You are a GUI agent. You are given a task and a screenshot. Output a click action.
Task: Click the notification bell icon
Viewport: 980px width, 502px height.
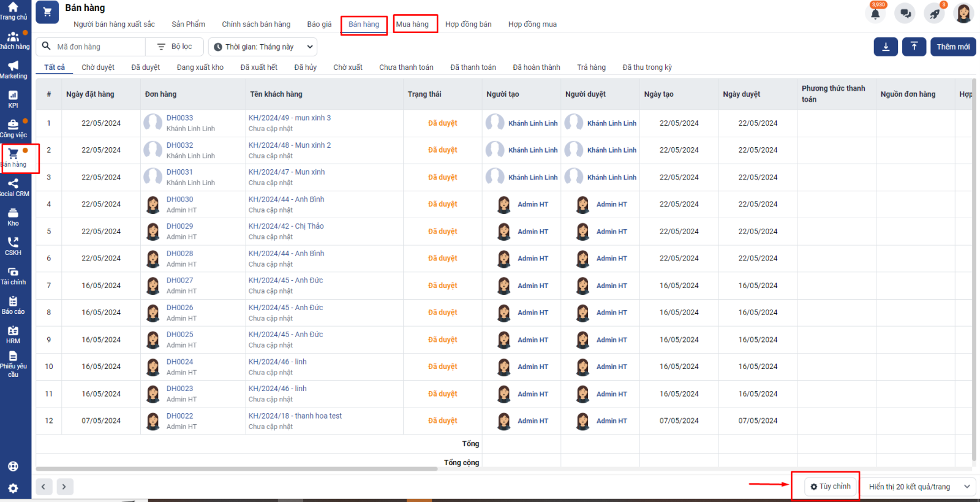[875, 13]
